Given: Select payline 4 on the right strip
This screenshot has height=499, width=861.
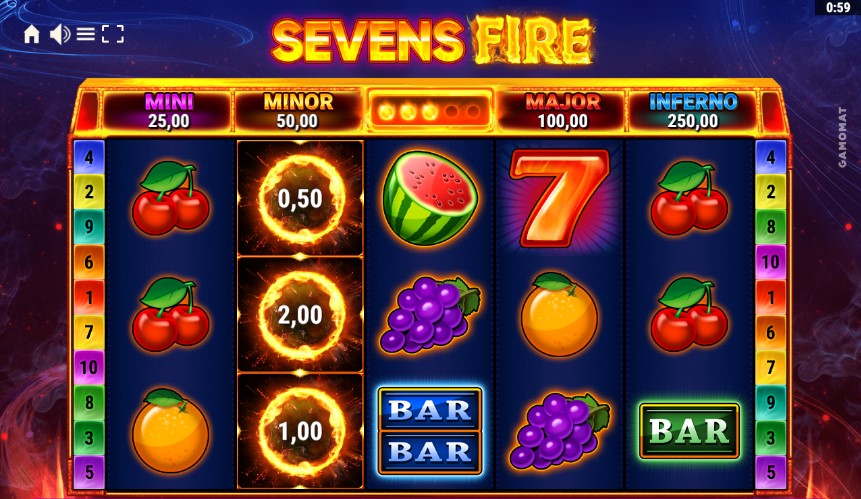Looking at the screenshot, I should 770,158.
